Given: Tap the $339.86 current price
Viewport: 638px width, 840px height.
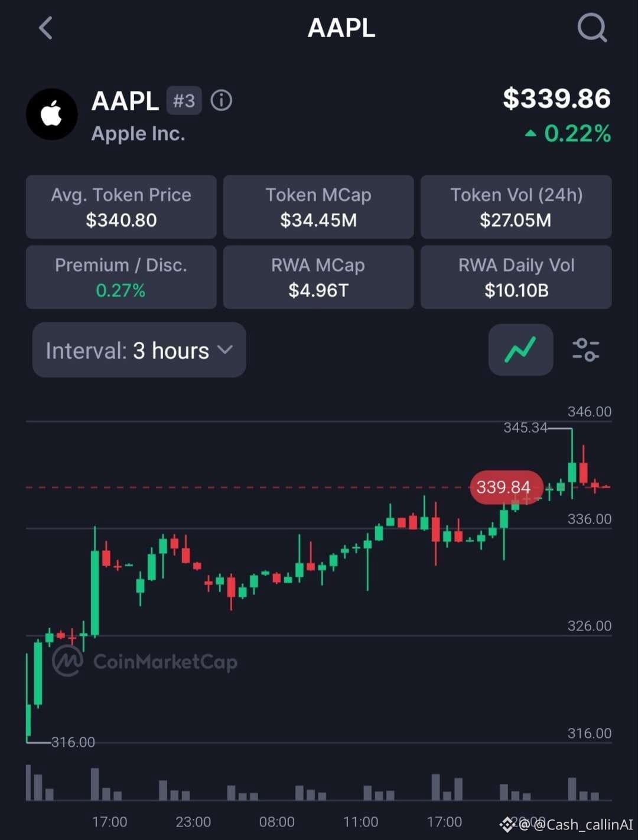Looking at the screenshot, I should [556, 99].
